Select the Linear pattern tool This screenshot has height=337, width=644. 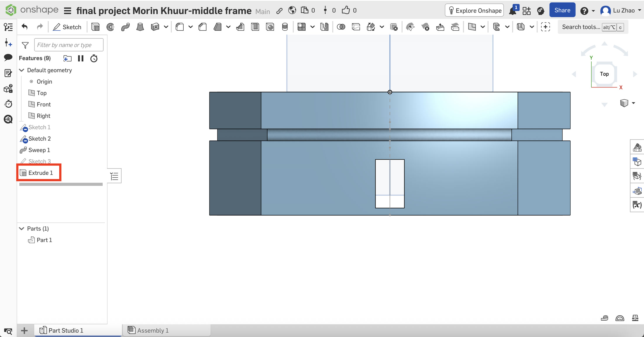302,27
